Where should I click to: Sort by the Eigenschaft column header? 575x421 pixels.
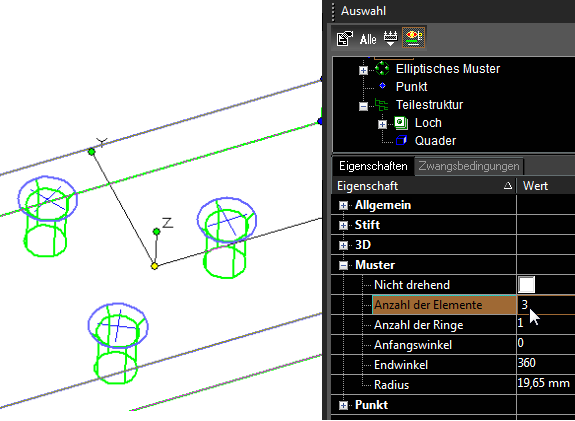pyautogui.click(x=424, y=186)
